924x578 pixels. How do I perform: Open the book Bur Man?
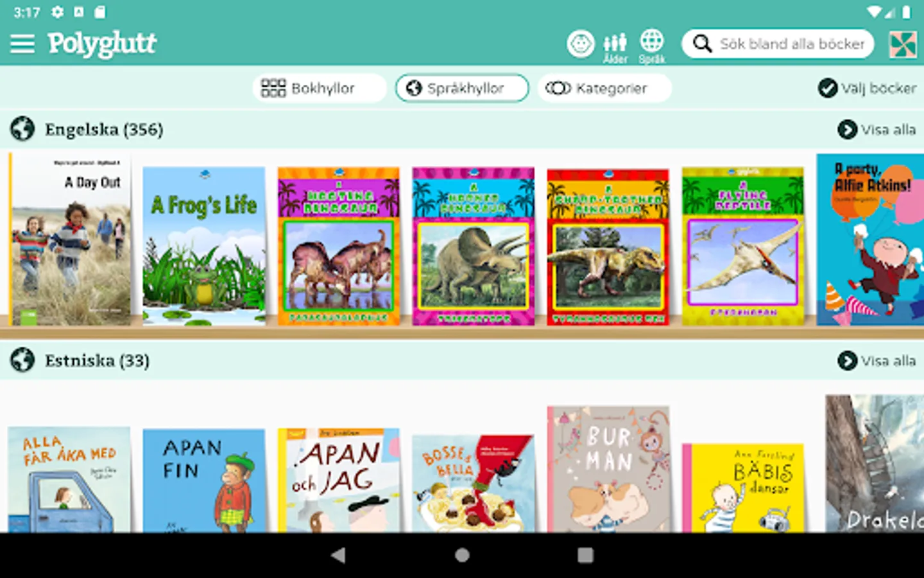click(608, 469)
